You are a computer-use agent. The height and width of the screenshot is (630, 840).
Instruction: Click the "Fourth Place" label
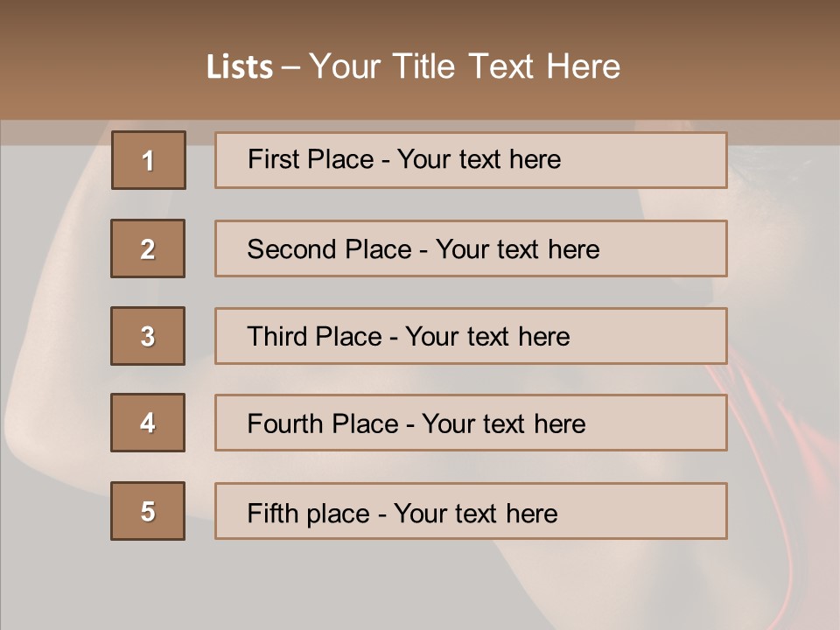tap(323, 424)
